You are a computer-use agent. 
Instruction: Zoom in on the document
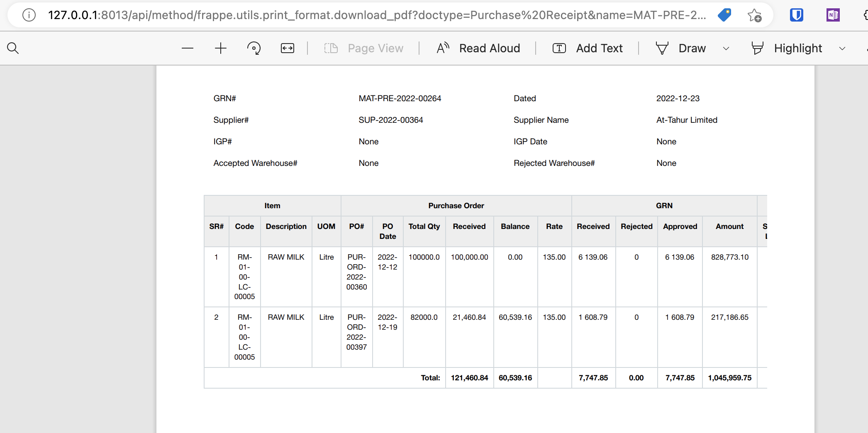(x=220, y=48)
